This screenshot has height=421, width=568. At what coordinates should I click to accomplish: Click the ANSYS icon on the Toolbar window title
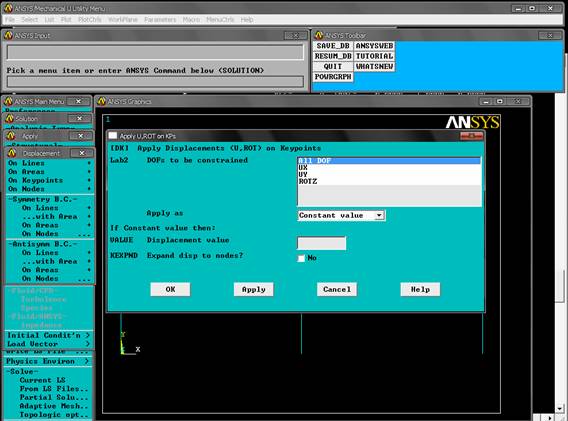[x=319, y=35]
